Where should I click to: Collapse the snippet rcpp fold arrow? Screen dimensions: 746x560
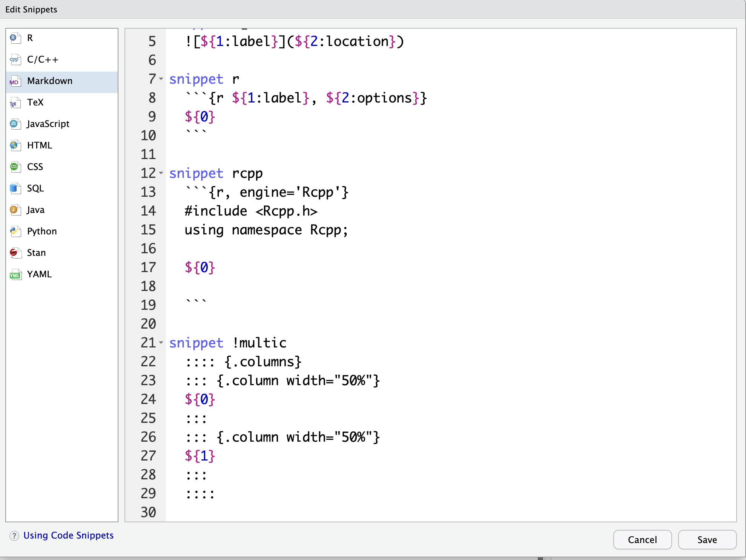point(161,173)
